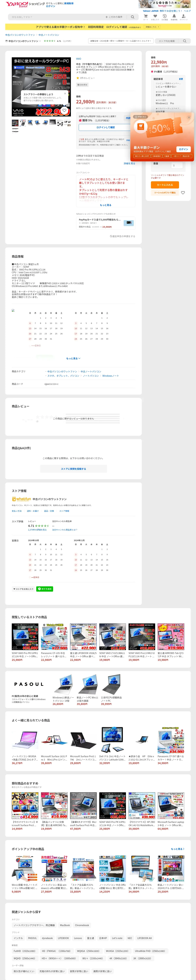Select MacBook genre tag

pyautogui.click(x=65, y=925)
